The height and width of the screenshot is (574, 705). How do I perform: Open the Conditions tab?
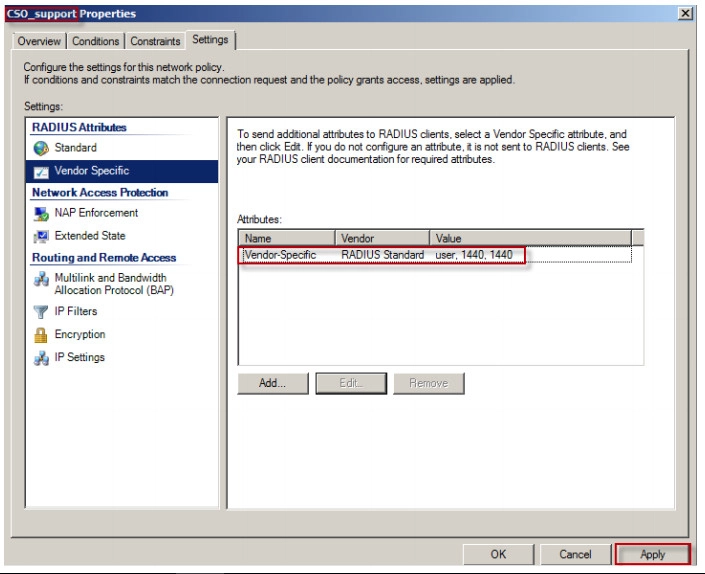tap(96, 41)
